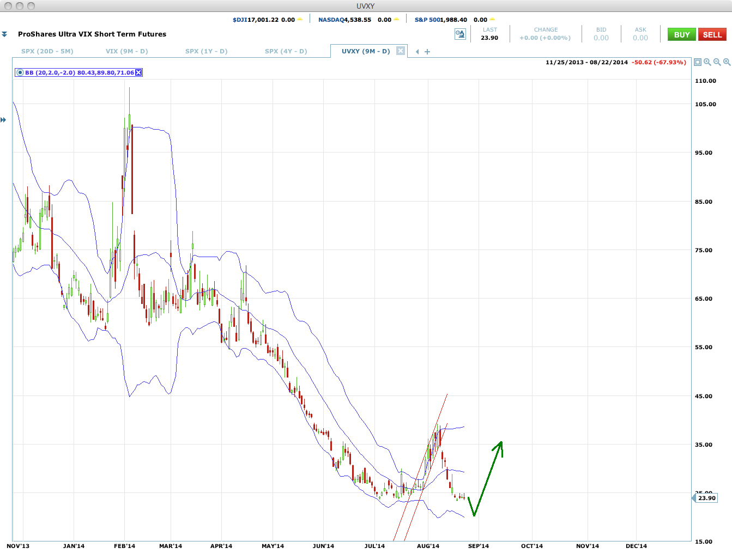Click the ASK 0.00 value
This screenshot has height=560, width=732.
[x=640, y=38]
